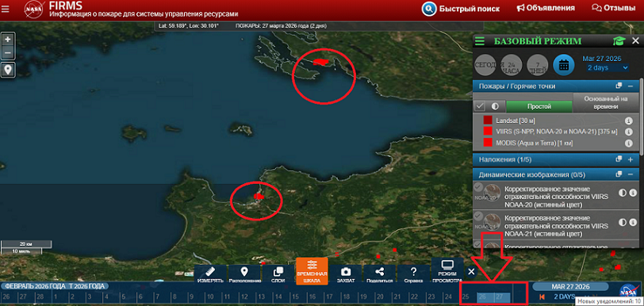644x306 pixels.
Task: Click the Landsat dark red color swatch
Action: [x=488, y=120]
